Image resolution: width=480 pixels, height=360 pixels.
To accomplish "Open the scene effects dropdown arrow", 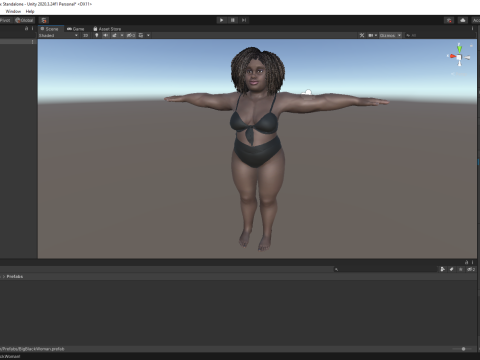I will click(x=122, y=35).
